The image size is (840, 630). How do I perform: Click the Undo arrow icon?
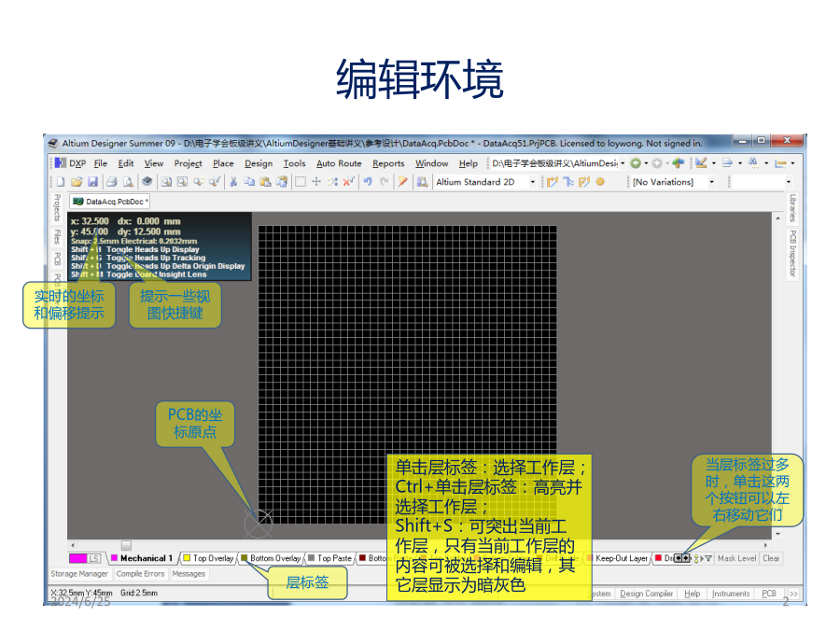(368, 182)
